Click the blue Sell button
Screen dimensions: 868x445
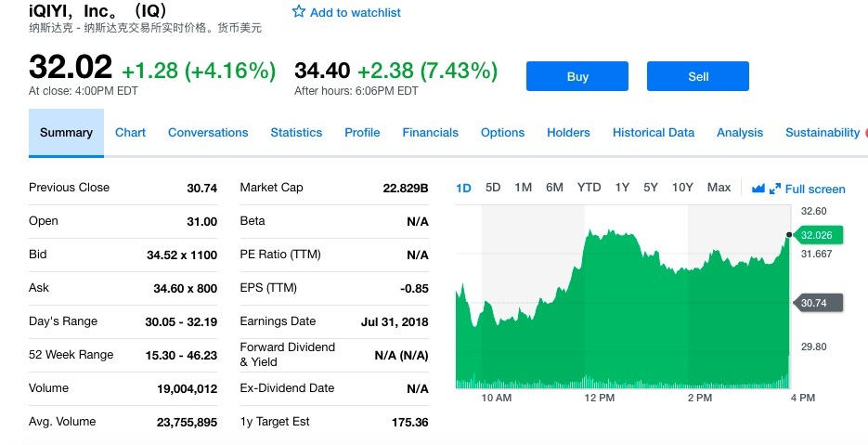coord(697,76)
